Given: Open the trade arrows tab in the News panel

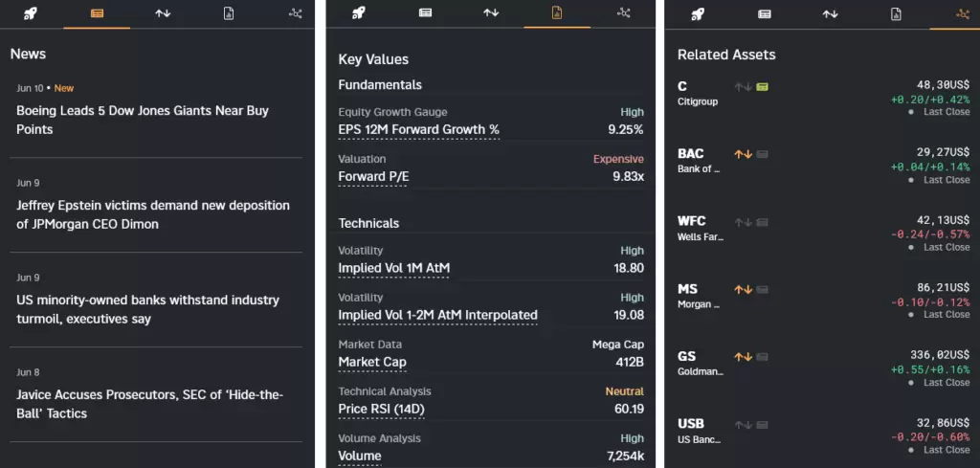Looking at the screenshot, I should [x=163, y=13].
